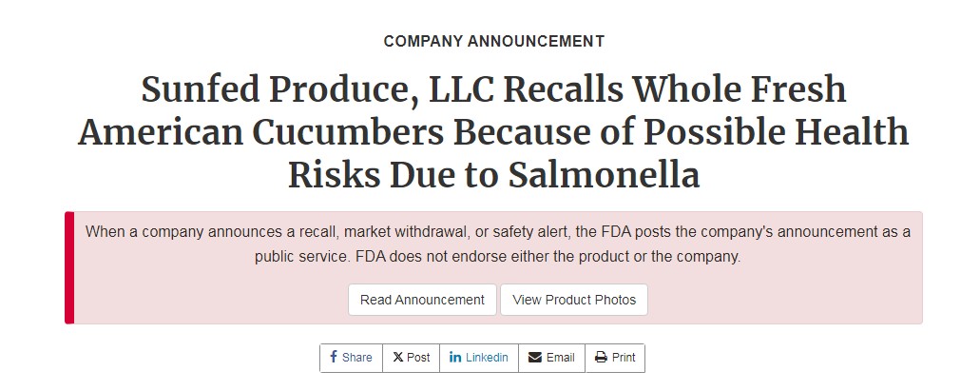Click the printer icon
Viewport: 980px width, 391px height.
pos(602,358)
